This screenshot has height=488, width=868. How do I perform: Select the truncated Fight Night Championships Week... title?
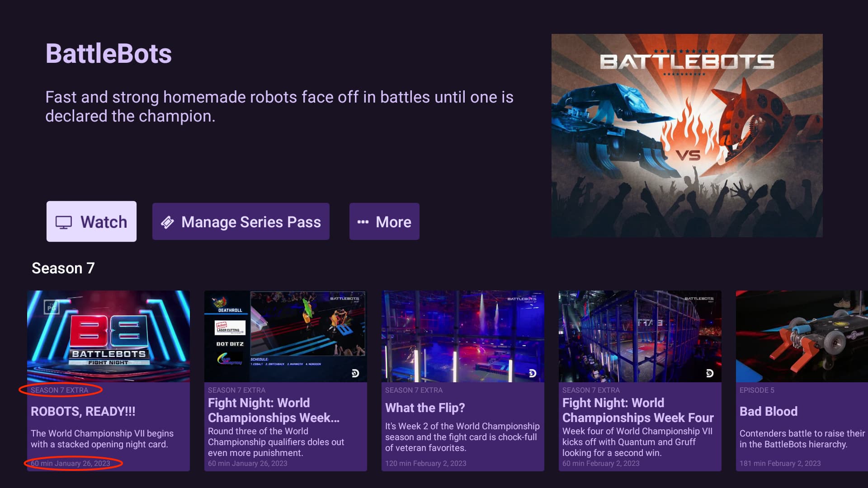pos(274,410)
